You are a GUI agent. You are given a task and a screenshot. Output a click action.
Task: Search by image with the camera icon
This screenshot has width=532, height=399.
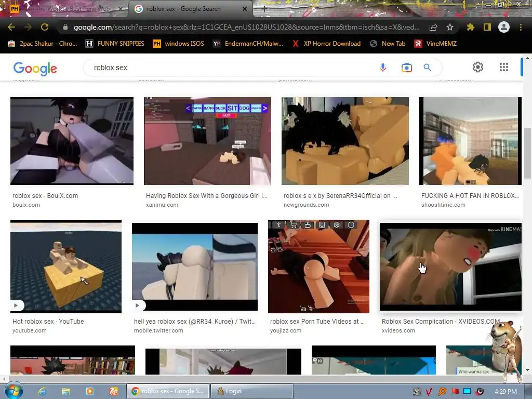(406, 68)
